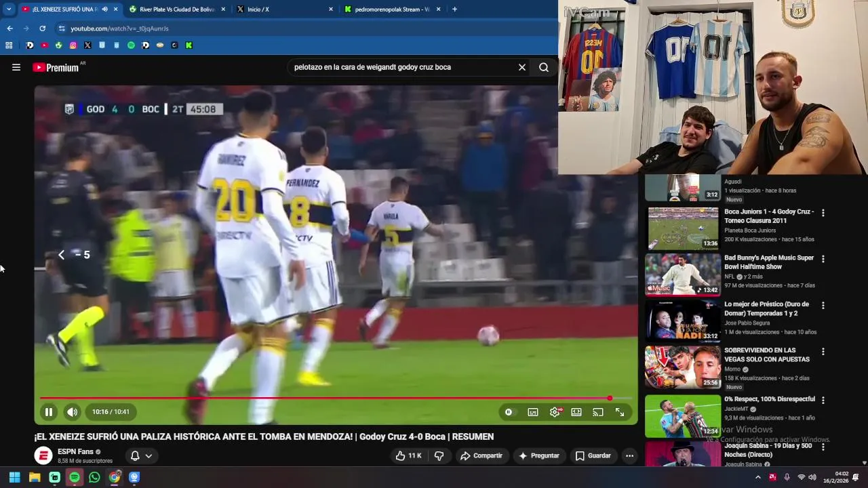Open the ESPN Fans channel name link

tap(75, 451)
